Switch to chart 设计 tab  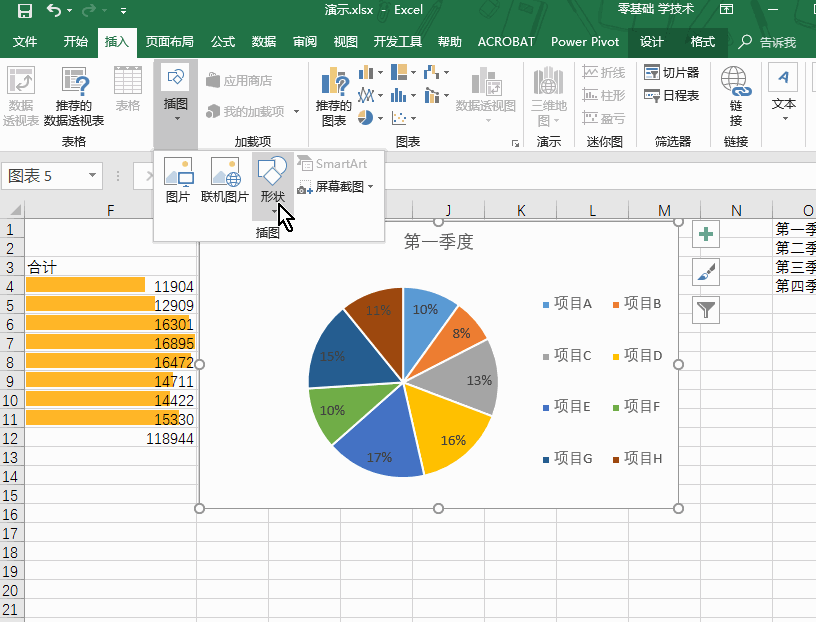[652, 42]
